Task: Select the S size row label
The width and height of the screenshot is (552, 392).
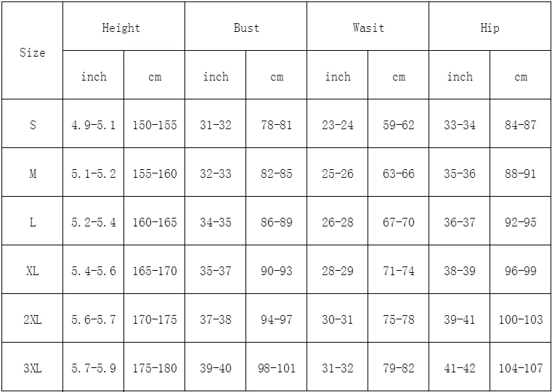Action: 32,125
